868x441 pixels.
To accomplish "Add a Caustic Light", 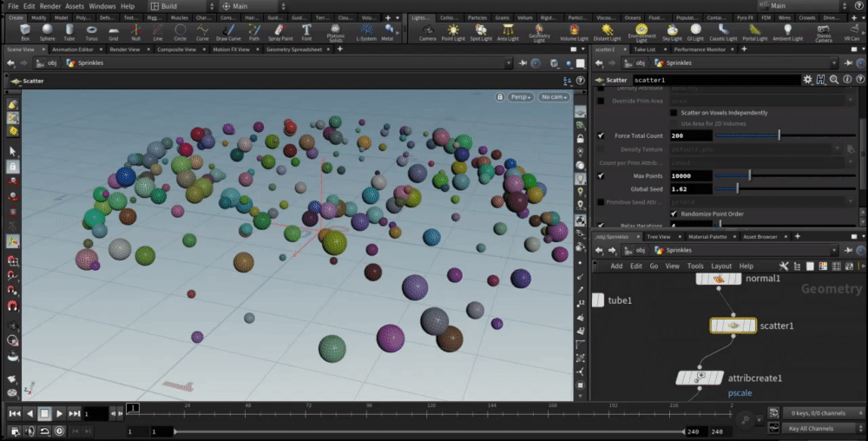I will (x=723, y=33).
